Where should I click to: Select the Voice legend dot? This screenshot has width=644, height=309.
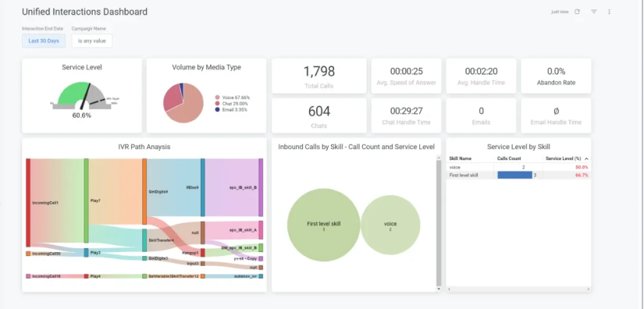point(217,98)
